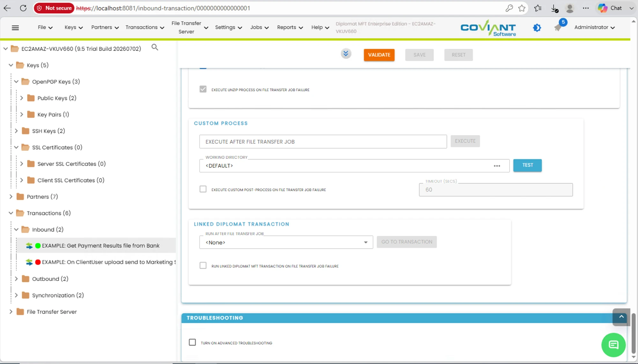Click the tree search magnifier icon
The image size is (638, 364).
pyautogui.click(x=155, y=47)
